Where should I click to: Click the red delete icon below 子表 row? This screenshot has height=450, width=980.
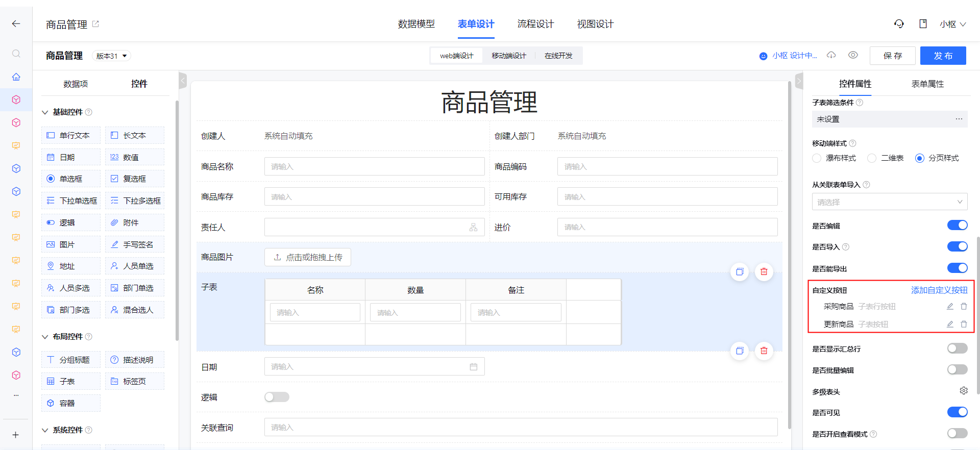point(764,351)
